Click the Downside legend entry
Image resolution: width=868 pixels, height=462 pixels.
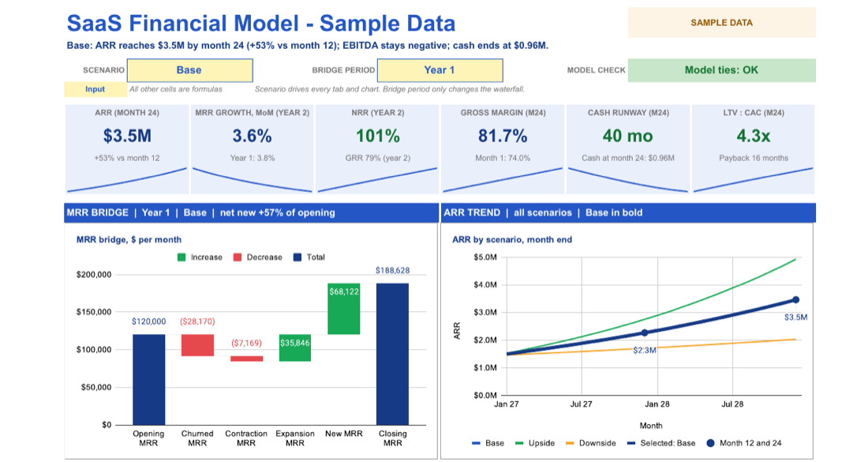click(591, 443)
